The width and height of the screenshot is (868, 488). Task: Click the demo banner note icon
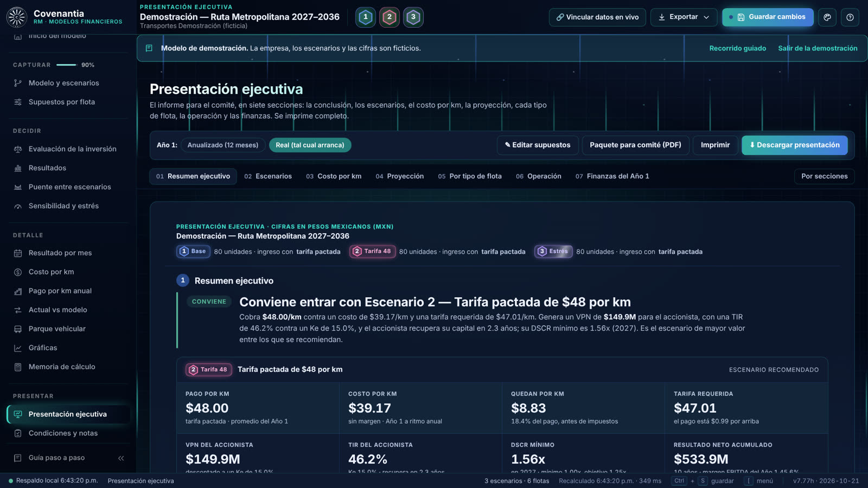pos(149,48)
